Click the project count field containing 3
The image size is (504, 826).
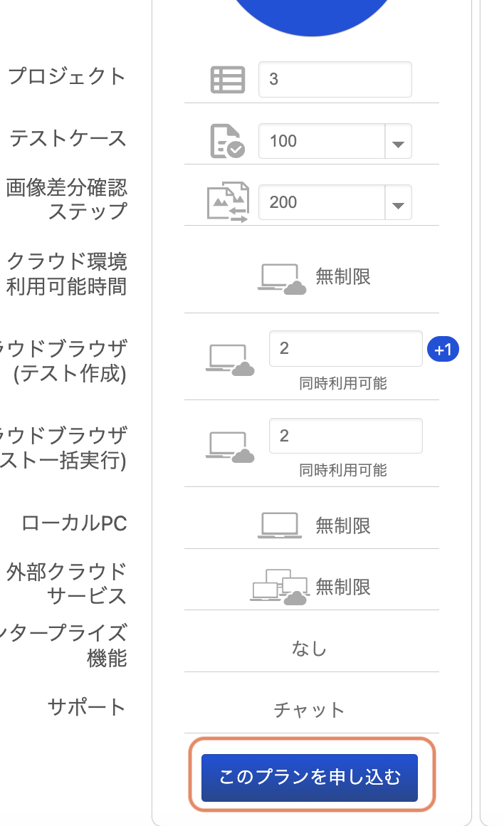point(335,80)
